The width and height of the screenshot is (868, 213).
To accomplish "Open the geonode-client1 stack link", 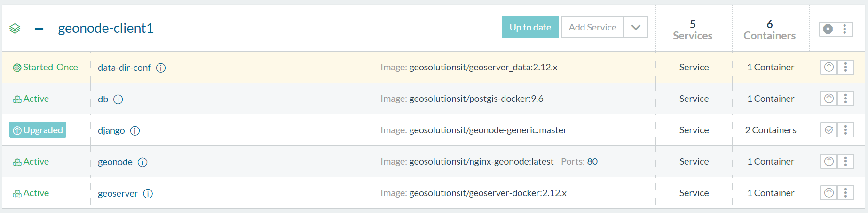I will point(106,28).
